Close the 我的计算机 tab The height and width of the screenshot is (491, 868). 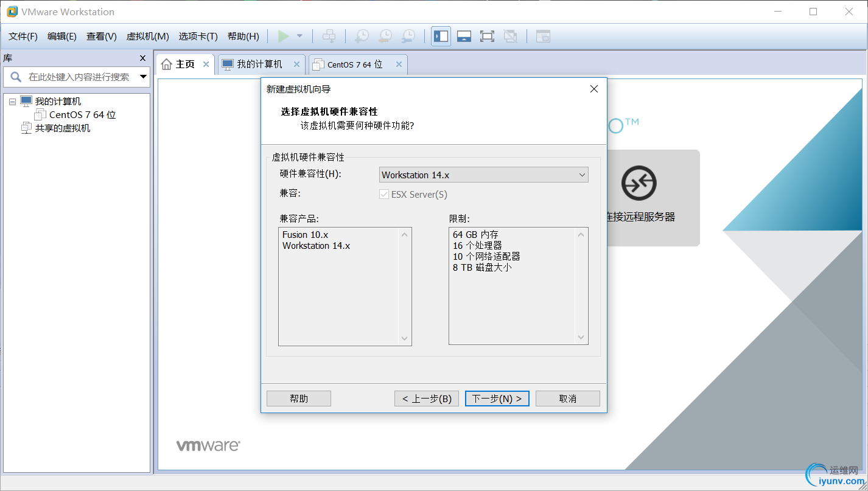297,64
